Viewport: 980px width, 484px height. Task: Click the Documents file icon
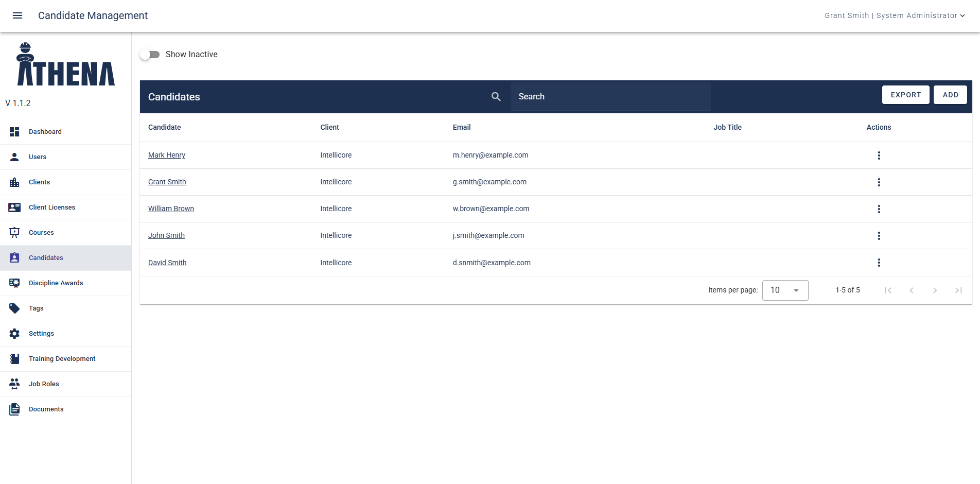[x=14, y=409]
